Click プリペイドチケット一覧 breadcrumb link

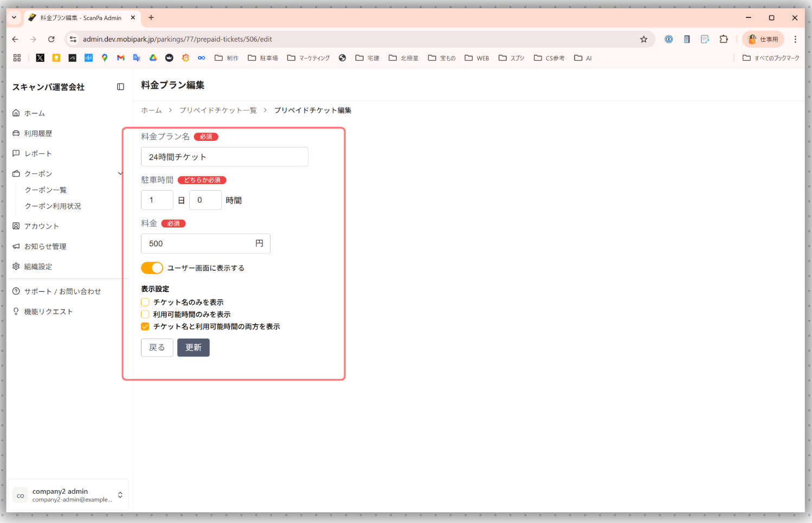coord(218,110)
